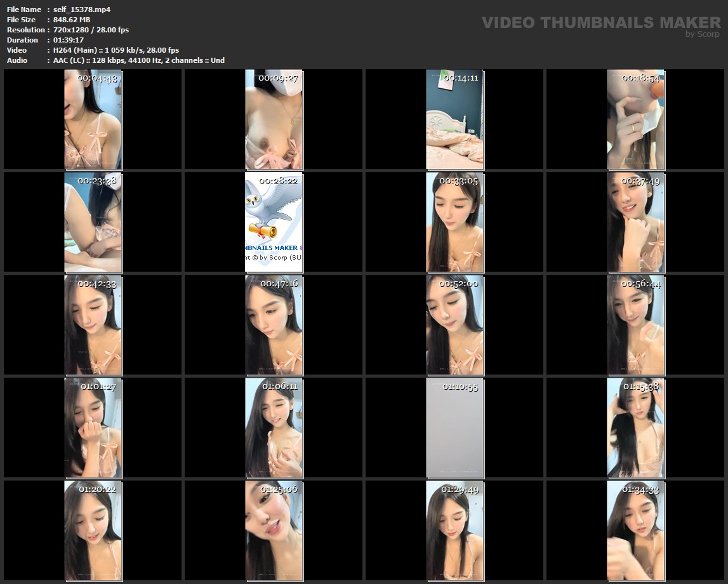Open the bedroom thumbnail at 00:14:11

pyautogui.click(x=454, y=119)
